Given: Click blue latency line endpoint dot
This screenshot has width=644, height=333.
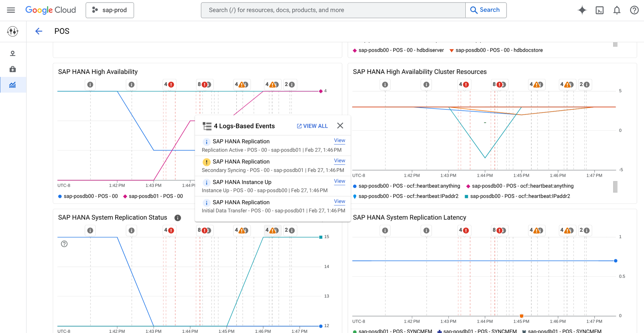Looking at the screenshot, I should [616, 261].
